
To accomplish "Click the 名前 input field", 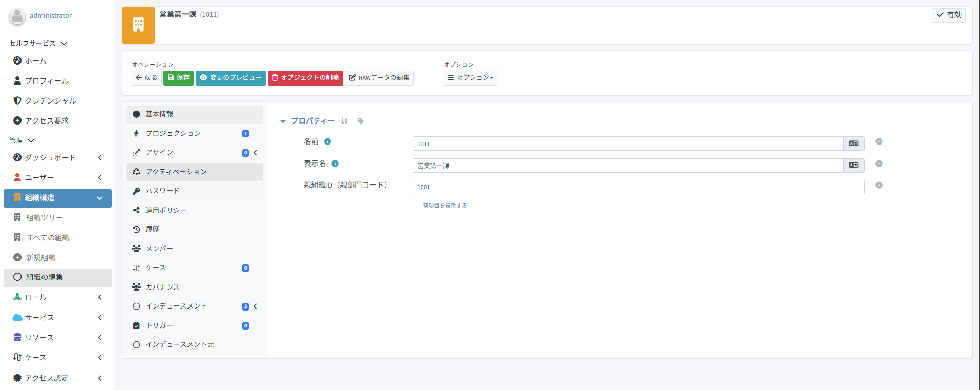I will coord(628,144).
